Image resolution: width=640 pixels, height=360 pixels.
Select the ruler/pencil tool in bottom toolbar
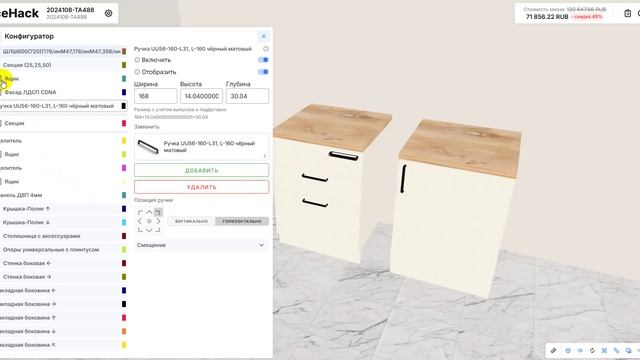[553, 350]
